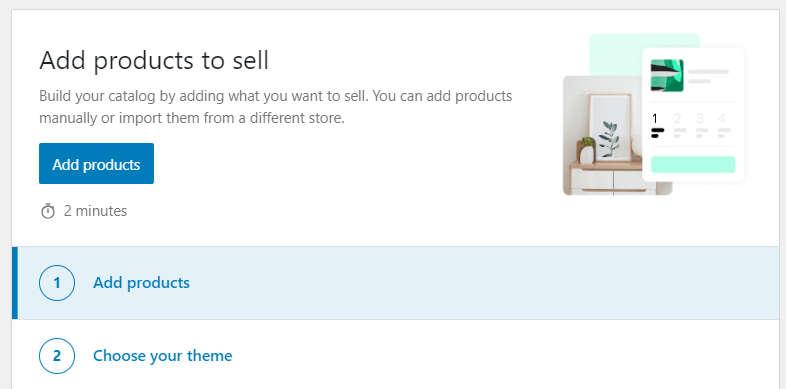This screenshot has width=786, height=389.
Task: Select the 2 minutes time estimate text
Action: click(95, 211)
